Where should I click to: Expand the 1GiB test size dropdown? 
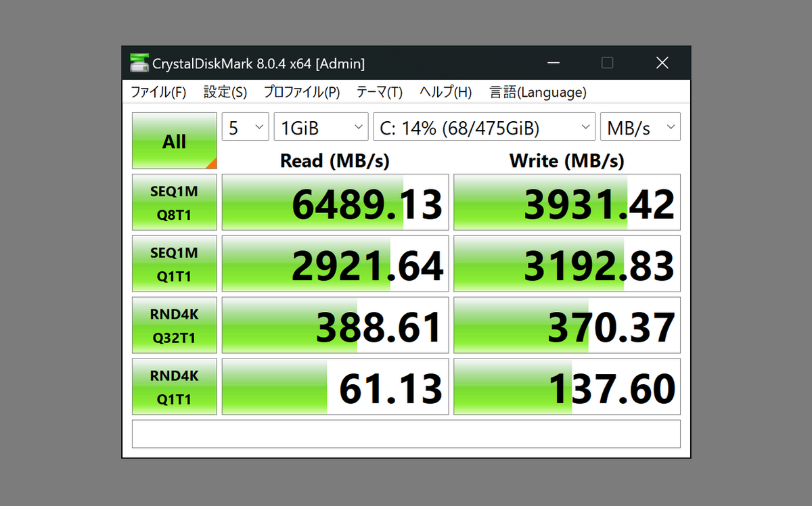[321, 127]
